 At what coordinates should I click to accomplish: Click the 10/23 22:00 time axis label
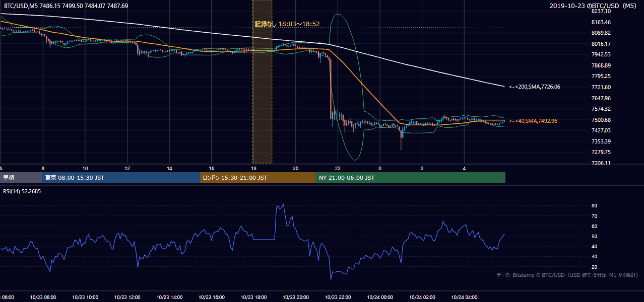[x=338, y=297]
